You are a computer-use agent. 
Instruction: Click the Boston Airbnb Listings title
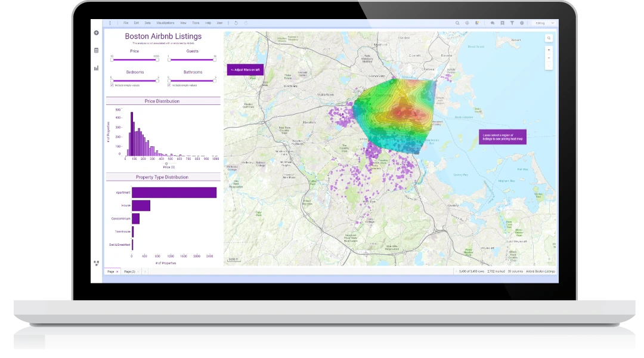163,36
